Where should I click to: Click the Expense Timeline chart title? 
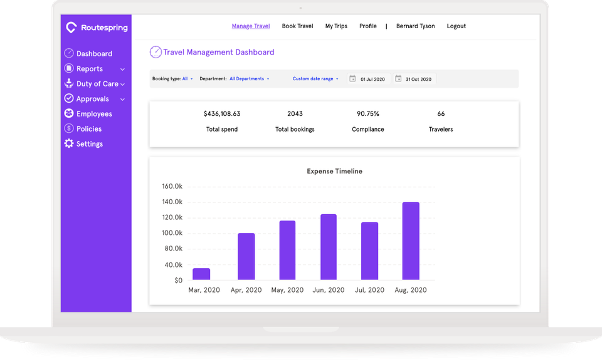[334, 171]
